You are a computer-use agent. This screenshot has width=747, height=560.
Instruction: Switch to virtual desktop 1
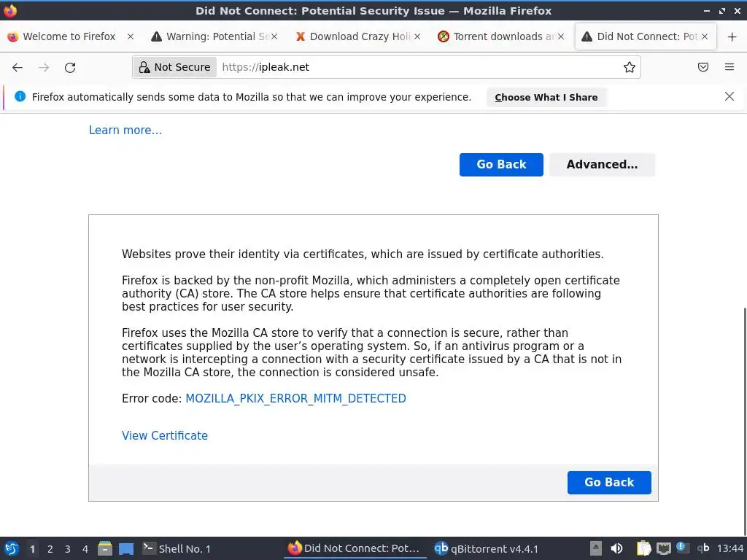click(x=32, y=549)
